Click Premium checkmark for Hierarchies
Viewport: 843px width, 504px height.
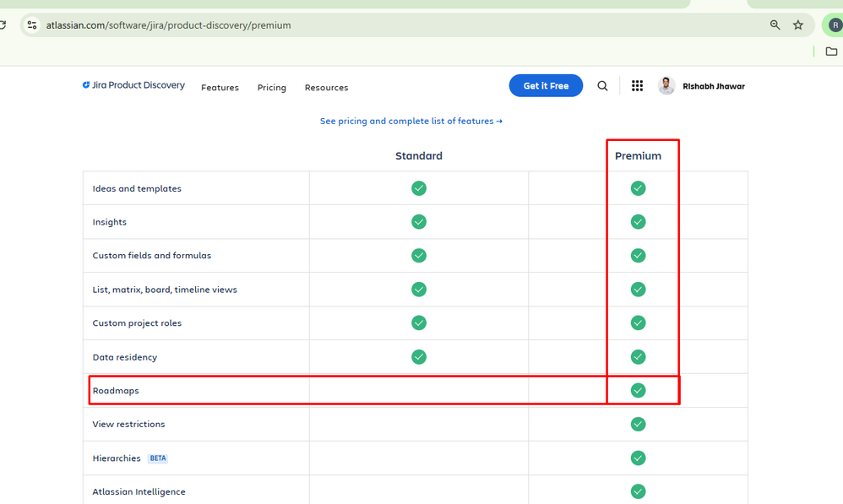click(639, 458)
